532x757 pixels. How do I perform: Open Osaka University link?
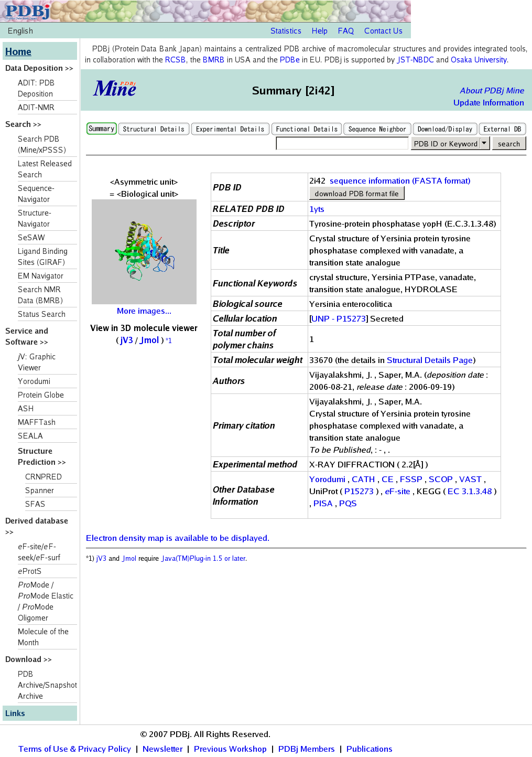tap(479, 60)
